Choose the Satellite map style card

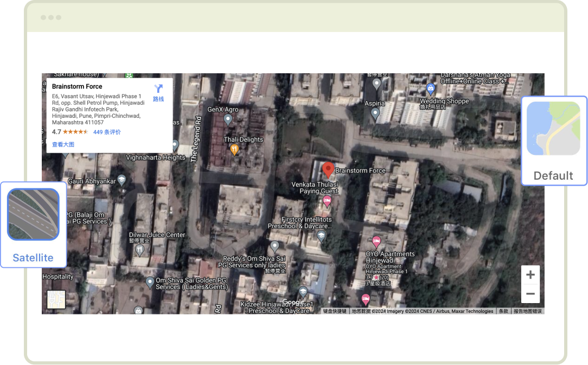(34, 224)
